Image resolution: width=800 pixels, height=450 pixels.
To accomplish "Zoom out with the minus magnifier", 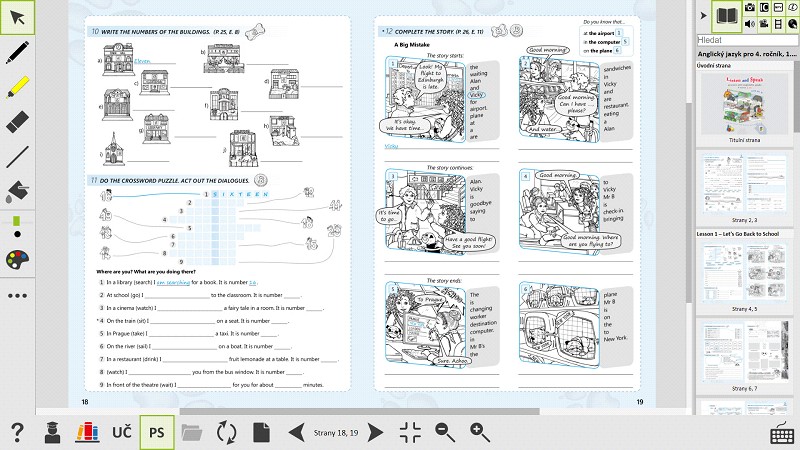I will (445, 433).
